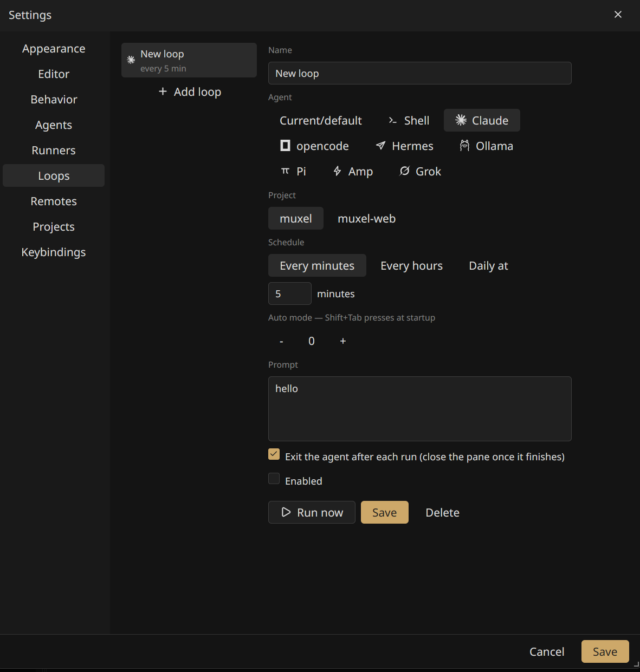The image size is (640, 672).
Task: Set schedule to Every minutes
Action: (x=317, y=265)
